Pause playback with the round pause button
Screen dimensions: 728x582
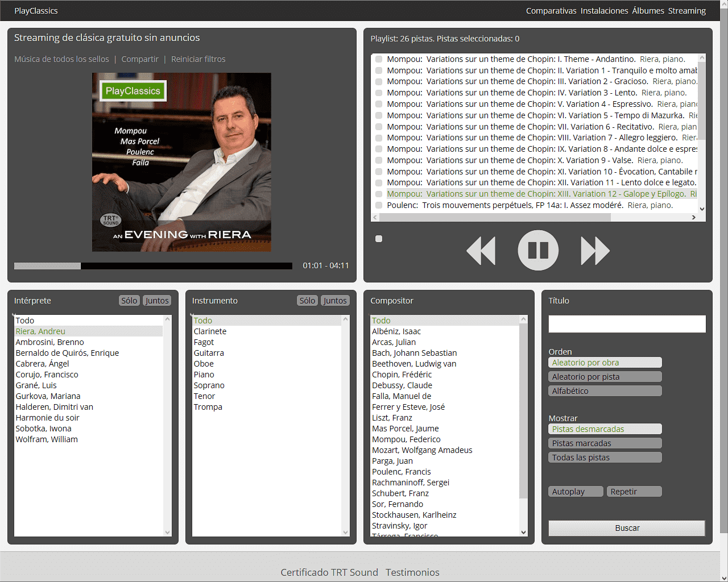click(x=538, y=250)
